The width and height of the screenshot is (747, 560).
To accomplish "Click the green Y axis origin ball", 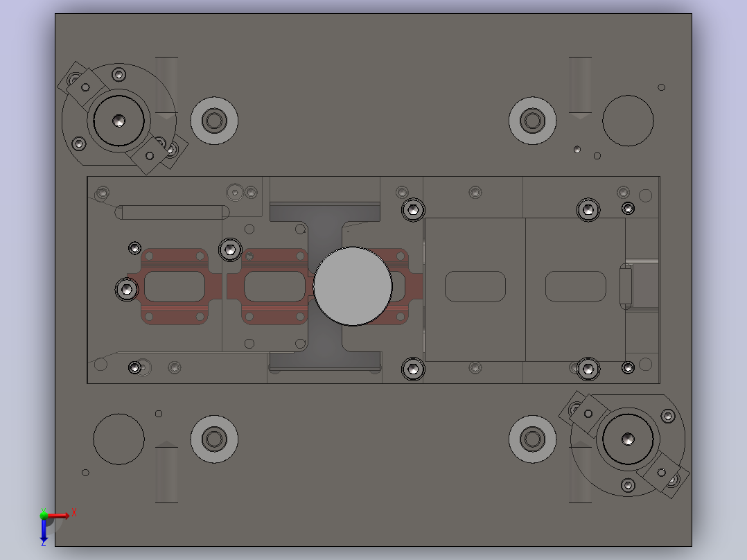I will (x=44, y=515).
